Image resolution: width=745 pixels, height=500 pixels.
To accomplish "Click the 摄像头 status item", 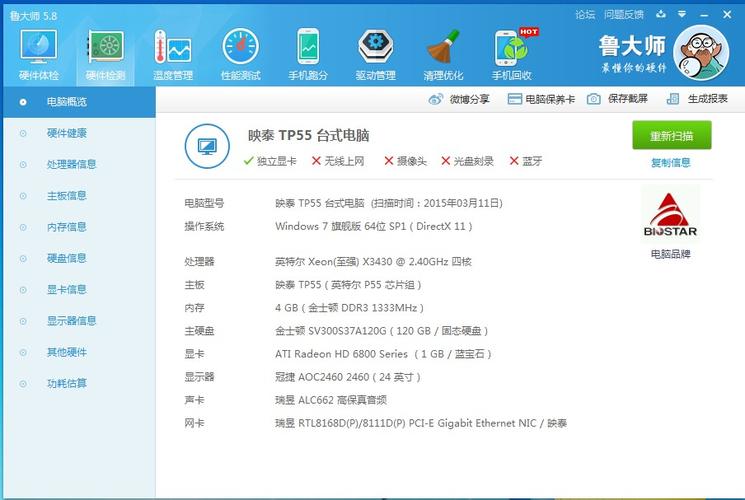I will pyautogui.click(x=405, y=161).
